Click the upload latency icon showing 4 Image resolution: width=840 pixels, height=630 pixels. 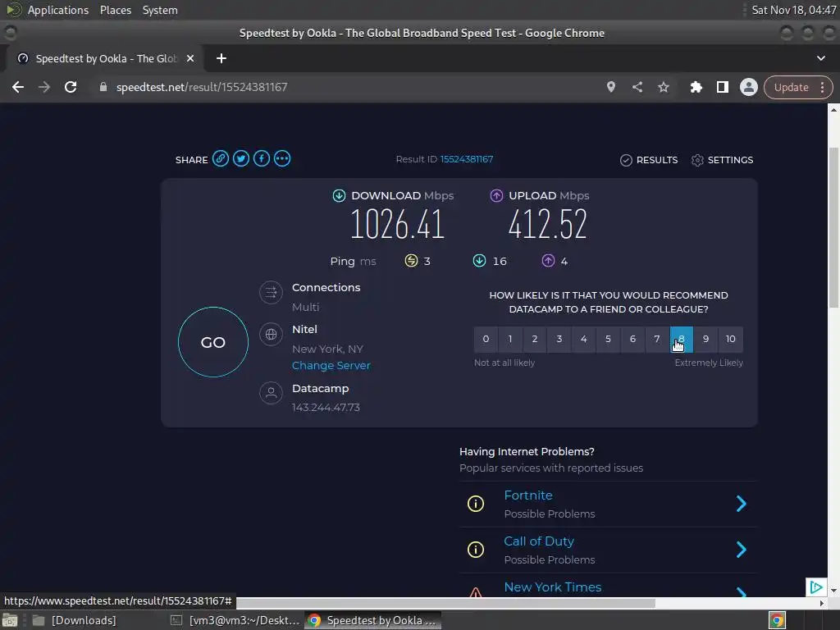tap(548, 261)
